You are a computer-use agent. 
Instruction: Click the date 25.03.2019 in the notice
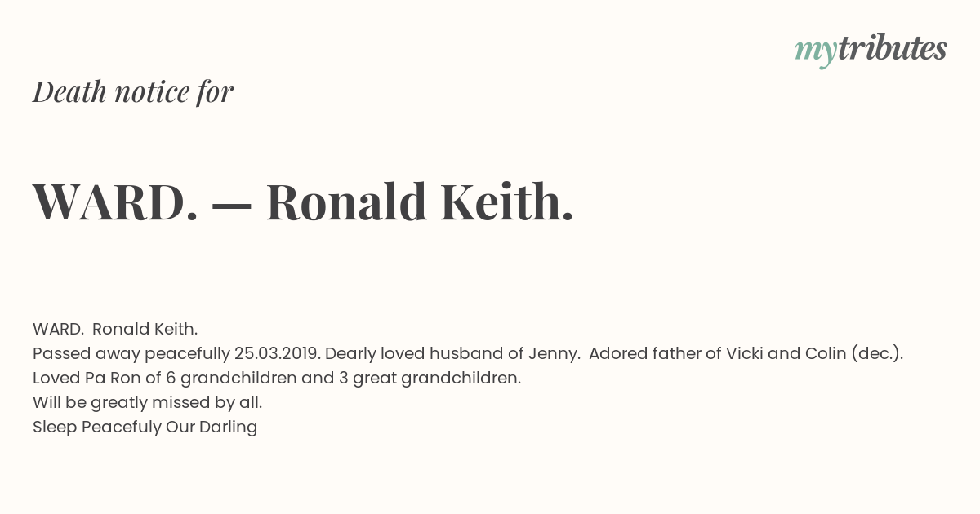point(278,353)
